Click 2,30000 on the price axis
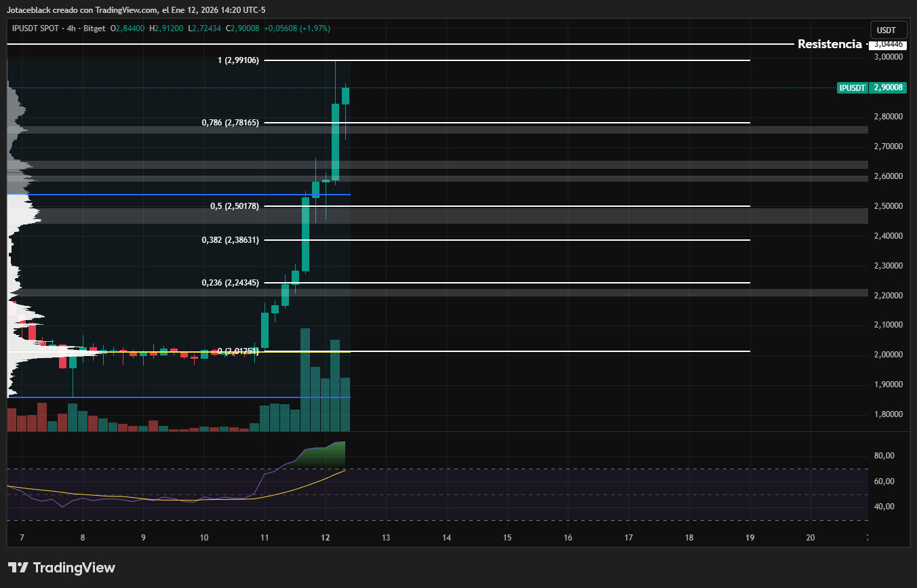Image resolution: width=917 pixels, height=588 pixels. (888, 266)
